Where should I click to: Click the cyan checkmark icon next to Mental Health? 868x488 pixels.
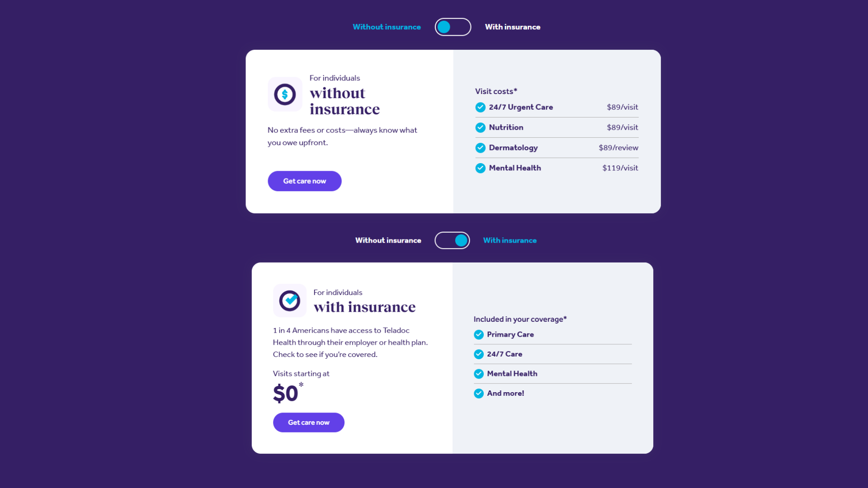[x=480, y=168]
